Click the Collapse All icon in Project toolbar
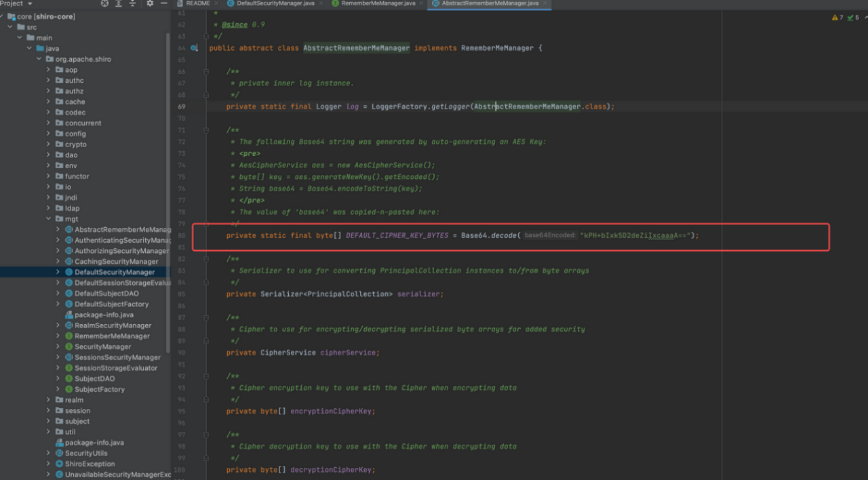 (x=134, y=3)
